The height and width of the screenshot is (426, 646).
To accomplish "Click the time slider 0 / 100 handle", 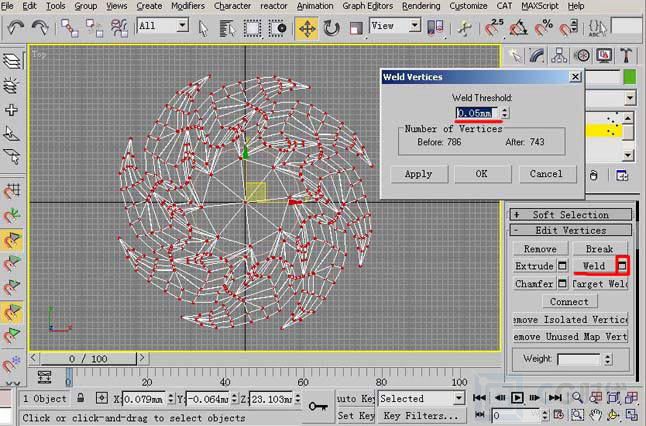I will tap(88, 358).
